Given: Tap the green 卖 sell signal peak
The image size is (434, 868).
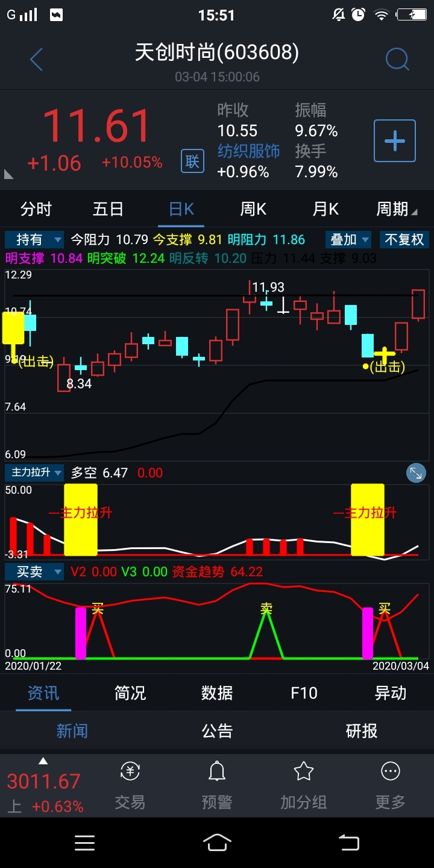Looking at the screenshot, I should [266, 609].
